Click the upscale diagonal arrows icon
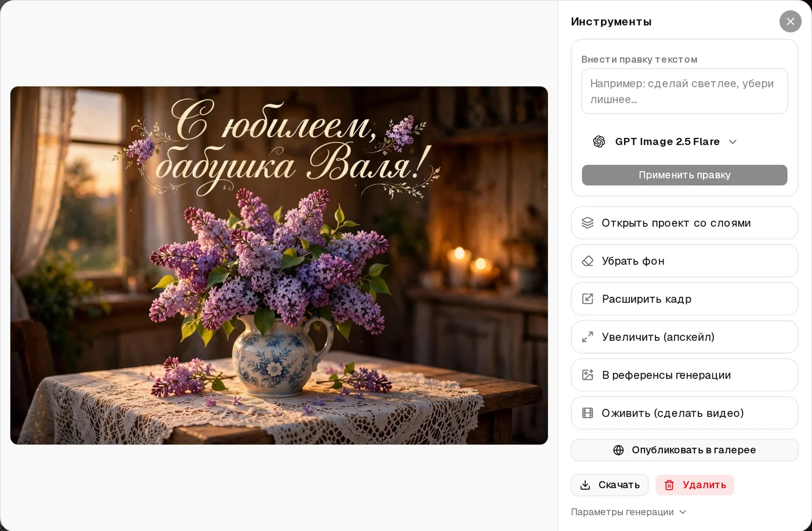This screenshot has width=812, height=531. coord(588,337)
